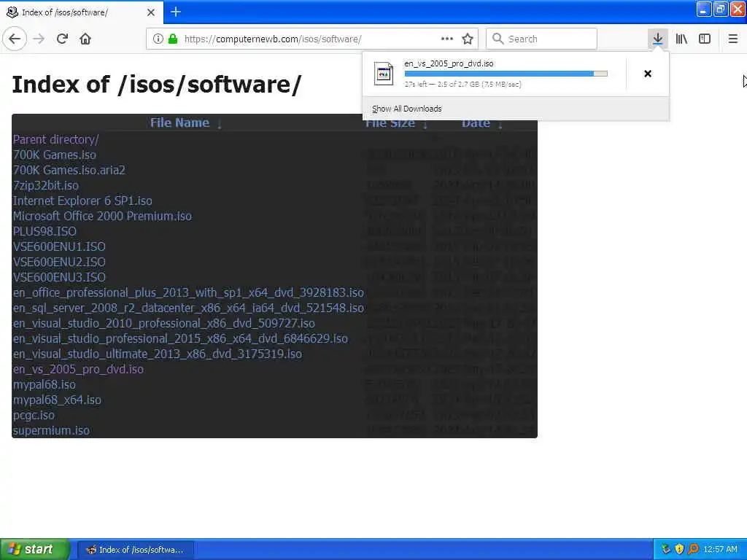Download visual studio ultimate 2013 iso

click(158, 354)
